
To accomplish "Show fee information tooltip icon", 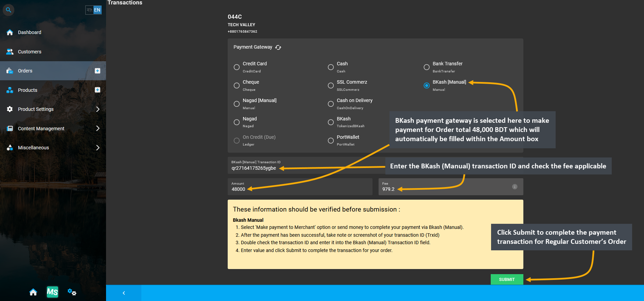I will [515, 187].
